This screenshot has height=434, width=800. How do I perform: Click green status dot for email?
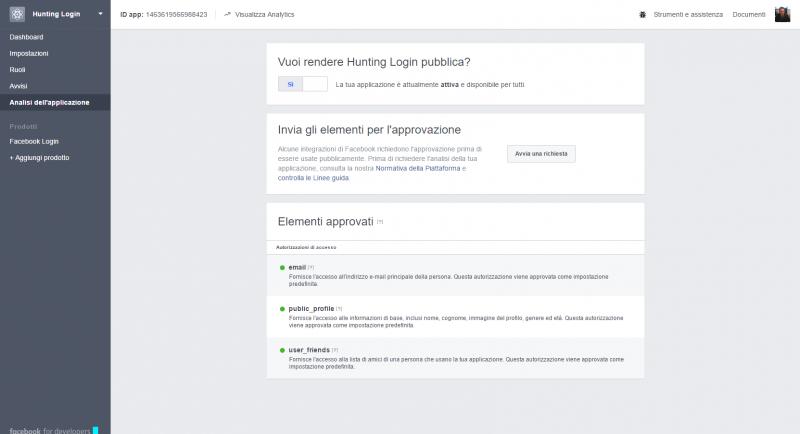(282, 268)
